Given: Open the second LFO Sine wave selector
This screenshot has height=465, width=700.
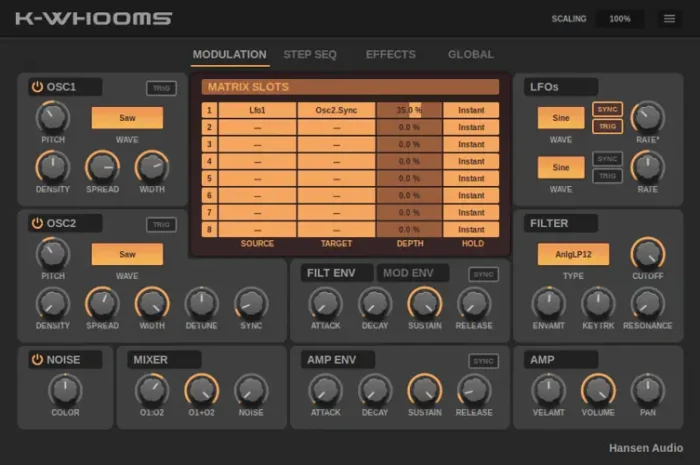Looking at the screenshot, I should click(561, 167).
